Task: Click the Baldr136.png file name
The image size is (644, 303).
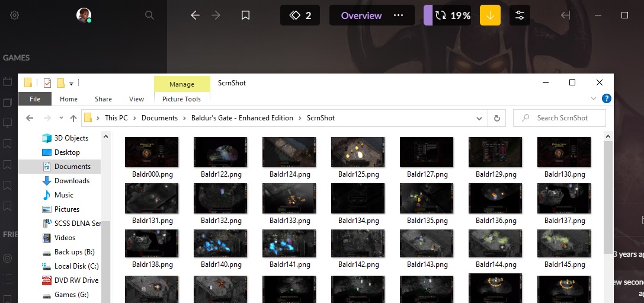Action: (x=496, y=221)
